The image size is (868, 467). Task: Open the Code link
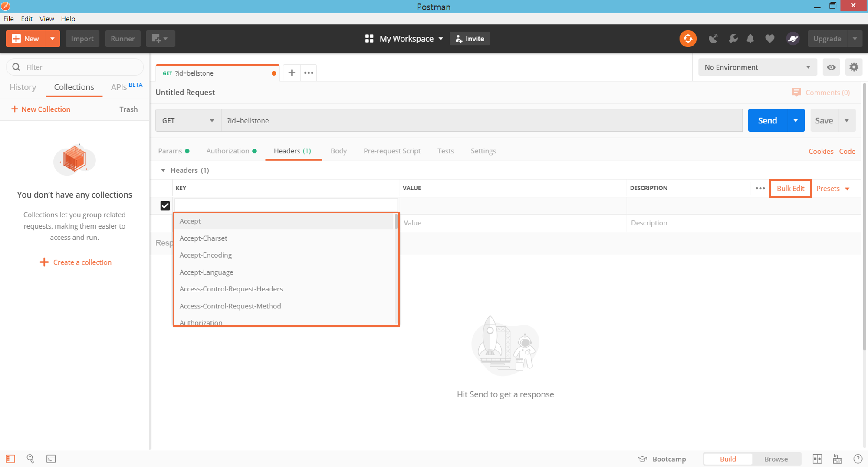(847, 151)
